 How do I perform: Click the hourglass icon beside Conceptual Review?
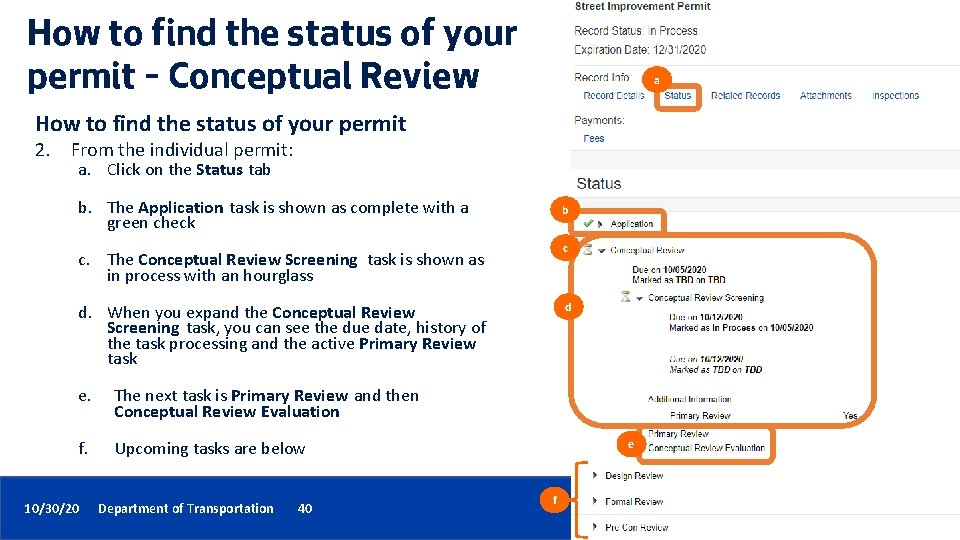pyautogui.click(x=587, y=249)
